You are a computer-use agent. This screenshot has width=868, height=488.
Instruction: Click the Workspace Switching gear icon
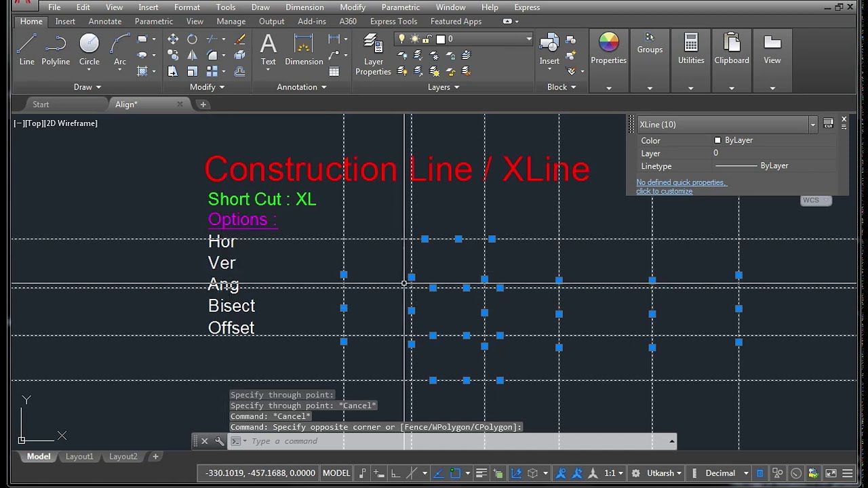(635, 473)
